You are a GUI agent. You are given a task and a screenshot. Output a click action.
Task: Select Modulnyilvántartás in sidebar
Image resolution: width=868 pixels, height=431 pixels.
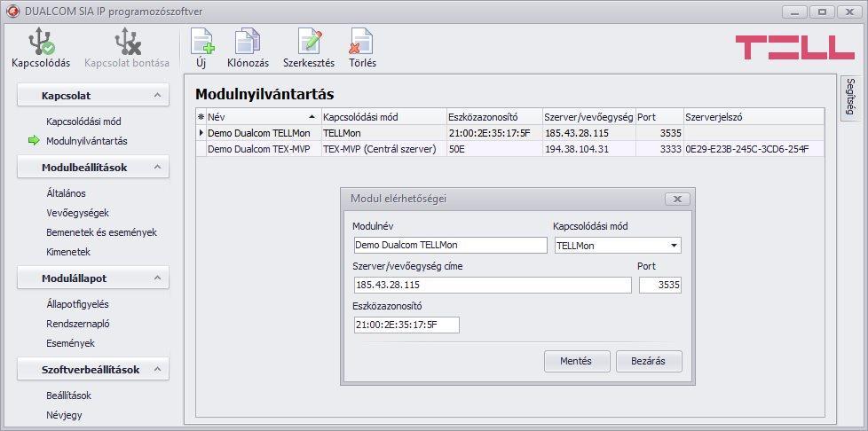87,141
